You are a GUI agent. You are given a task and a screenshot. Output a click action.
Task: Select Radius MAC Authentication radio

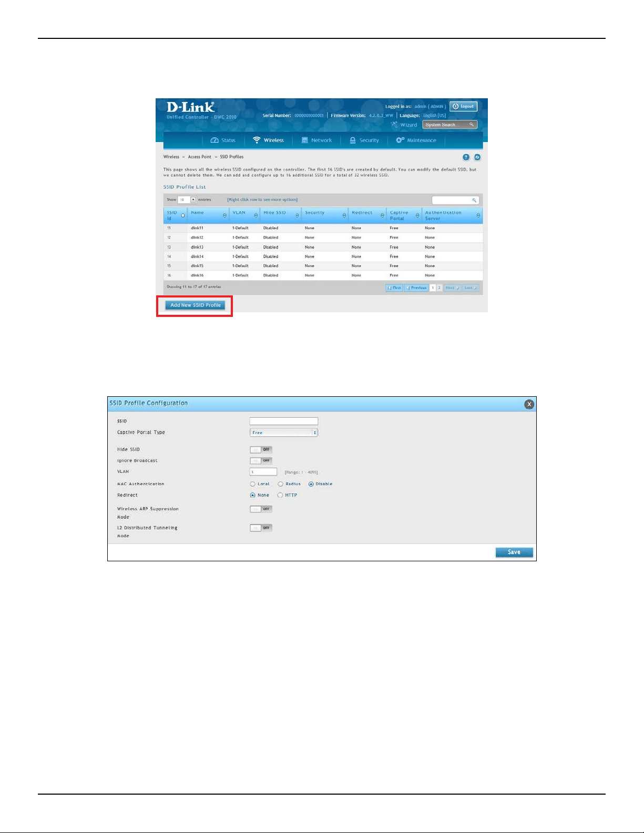[281, 484]
